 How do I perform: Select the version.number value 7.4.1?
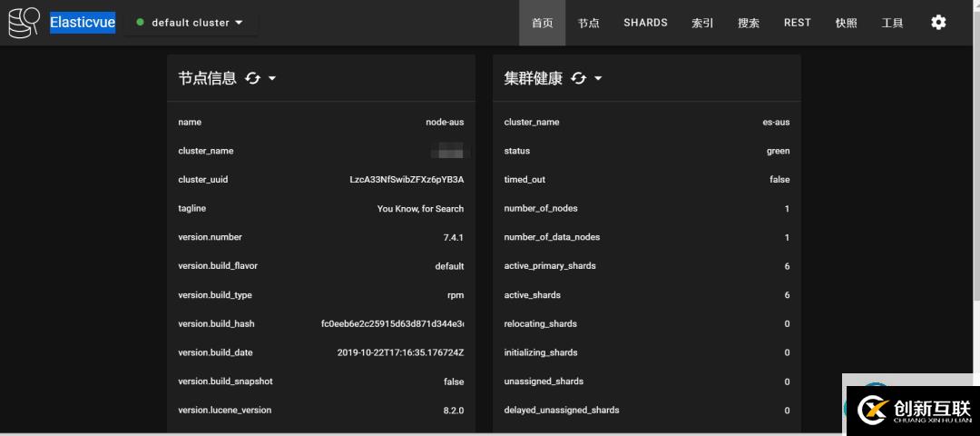pos(453,237)
